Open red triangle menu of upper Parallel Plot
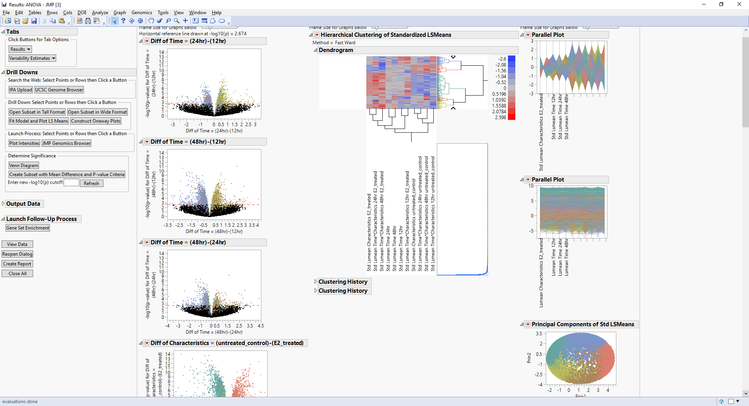 (528, 35)
